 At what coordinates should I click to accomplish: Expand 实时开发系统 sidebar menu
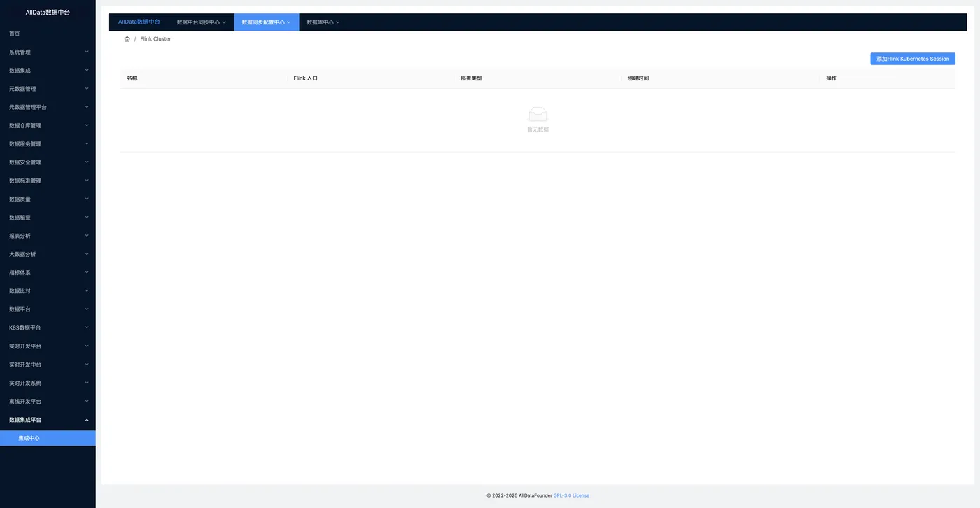click(48, 383)
